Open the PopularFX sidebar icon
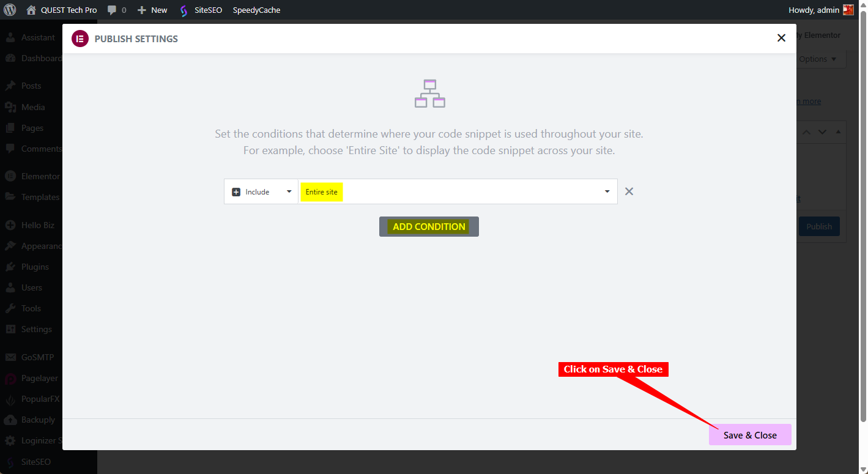Screen dimensions: 868x474 pos(10,399)
